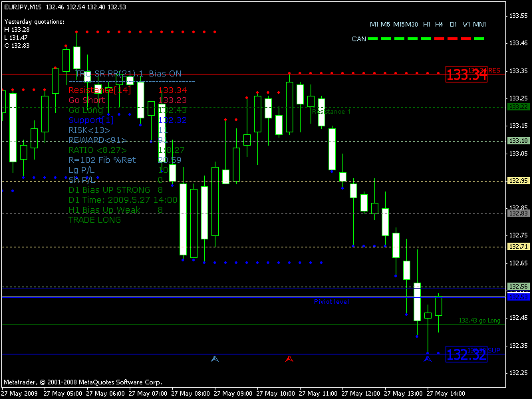Click the '132.43 go Long' line label
The image size is (532, 399).
[479, 321]
